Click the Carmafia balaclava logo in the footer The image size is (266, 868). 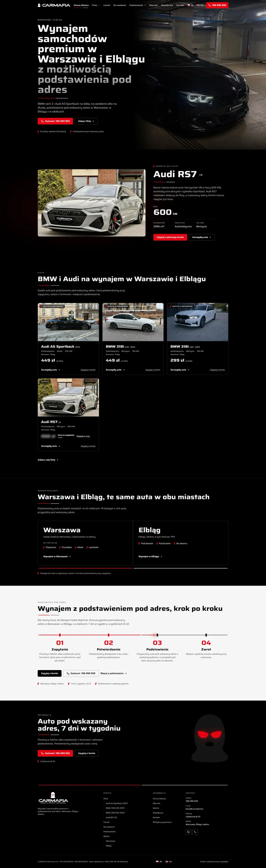[53, 798]
